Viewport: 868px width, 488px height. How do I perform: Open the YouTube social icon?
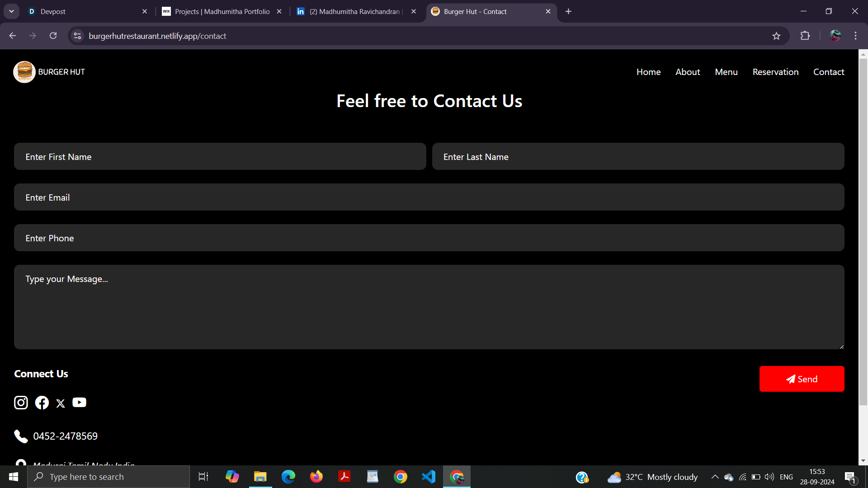(x=79, y=402)
